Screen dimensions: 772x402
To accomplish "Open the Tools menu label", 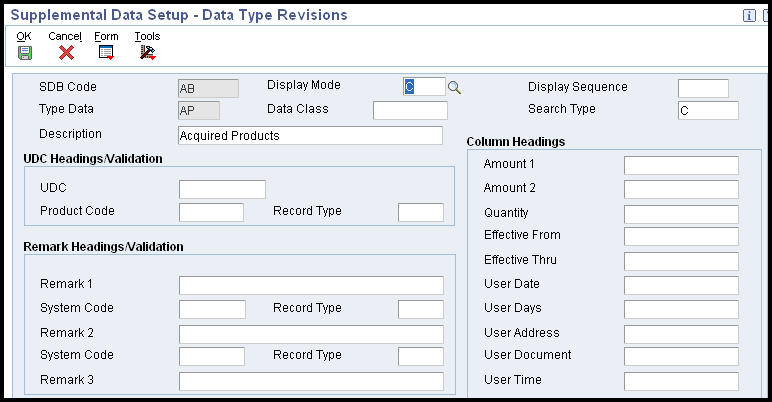I will 147,36.
